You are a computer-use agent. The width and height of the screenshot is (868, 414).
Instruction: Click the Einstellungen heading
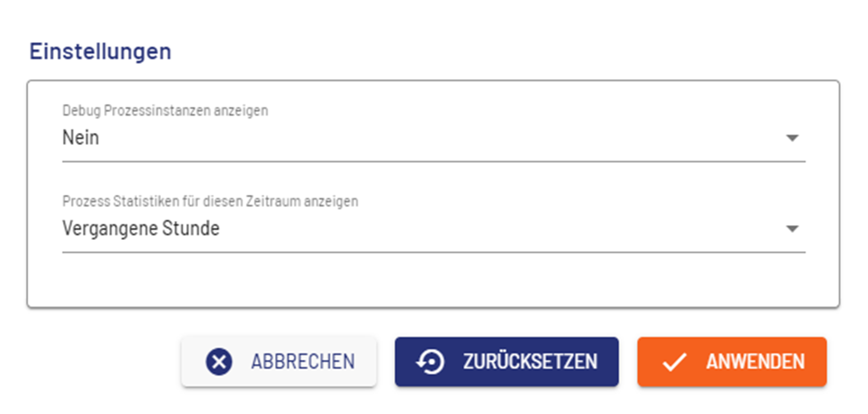100,52
